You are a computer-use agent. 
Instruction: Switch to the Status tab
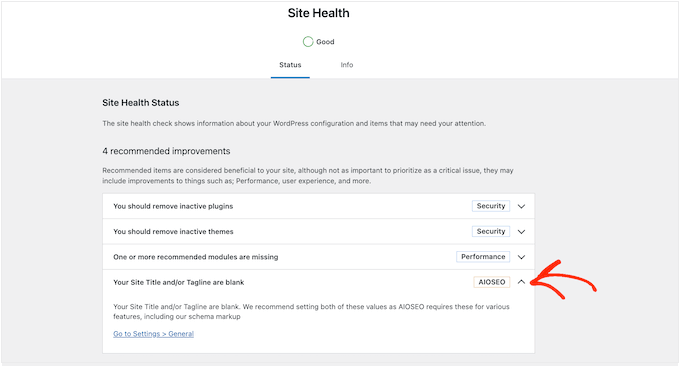(290, 65)
